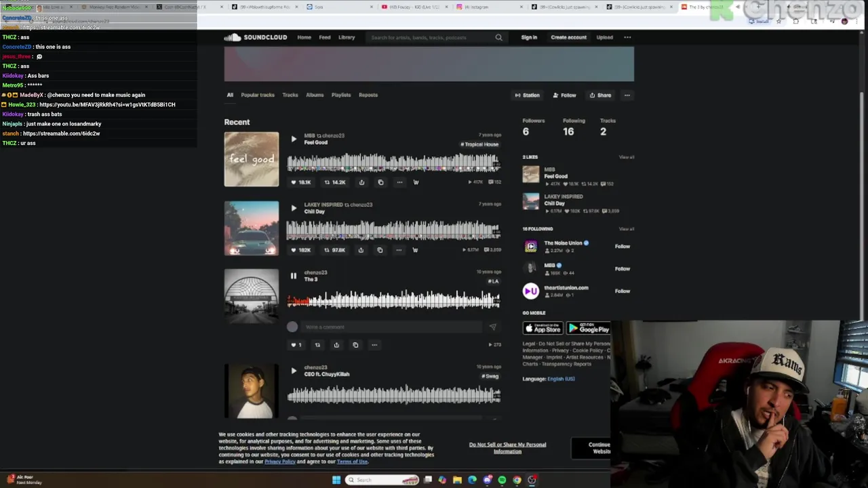Like The 3 track heart button
This screenshot has width=868, height=488.
[x=296, y=345]
